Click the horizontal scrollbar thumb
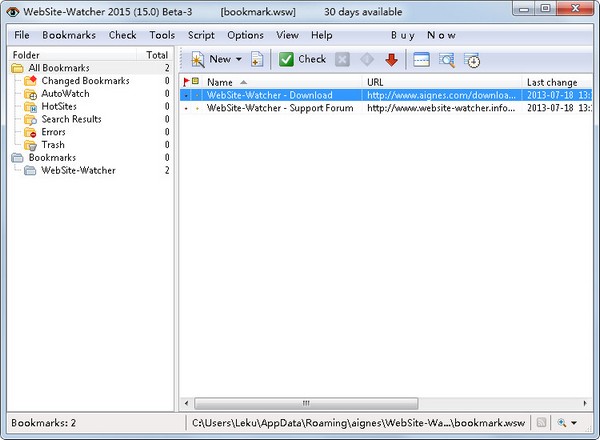 306,403
